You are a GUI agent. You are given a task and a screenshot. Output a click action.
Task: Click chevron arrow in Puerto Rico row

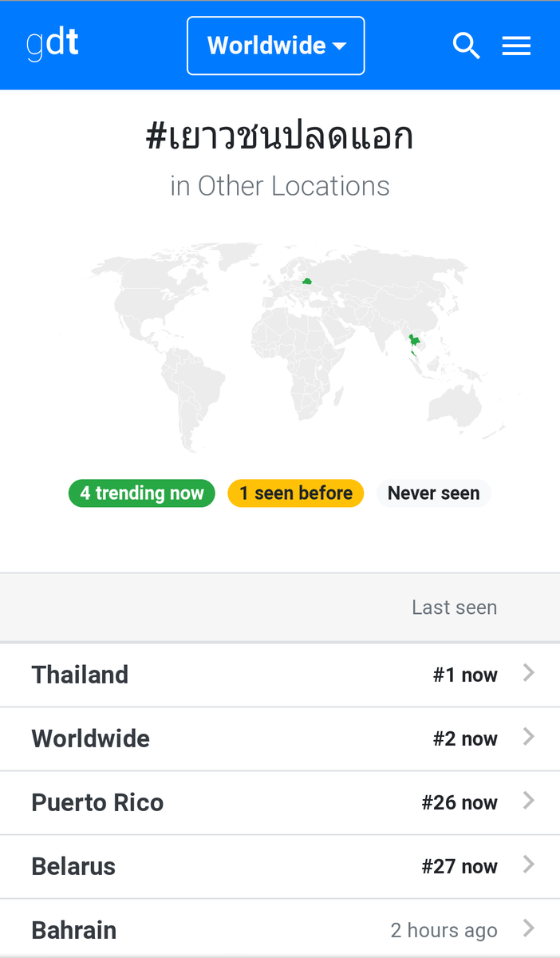528,802
